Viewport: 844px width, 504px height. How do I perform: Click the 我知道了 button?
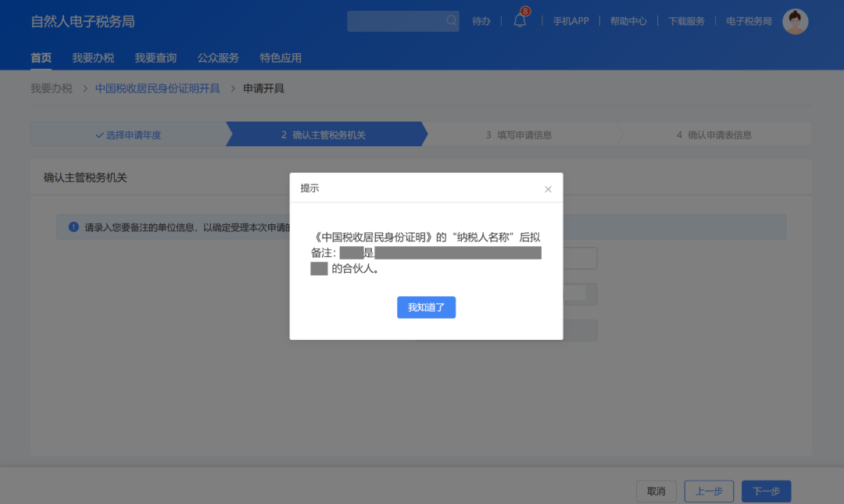[x=426, y=307]
